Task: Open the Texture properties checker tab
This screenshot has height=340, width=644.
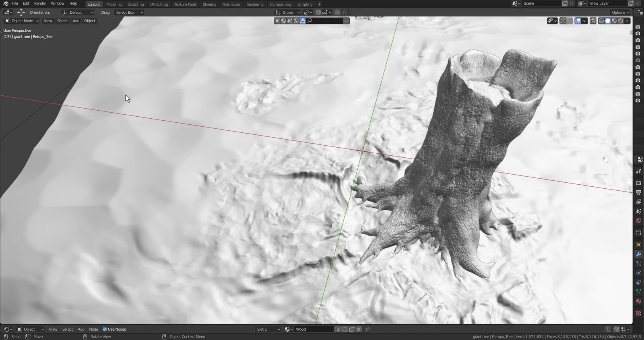Action: [x=638, y=313]
